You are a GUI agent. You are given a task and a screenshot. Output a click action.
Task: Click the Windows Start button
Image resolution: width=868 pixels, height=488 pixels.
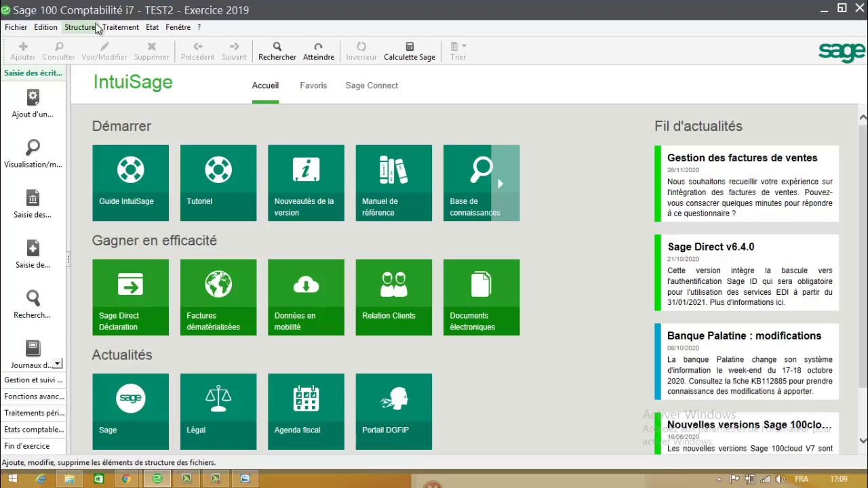(x=12, y=479)
